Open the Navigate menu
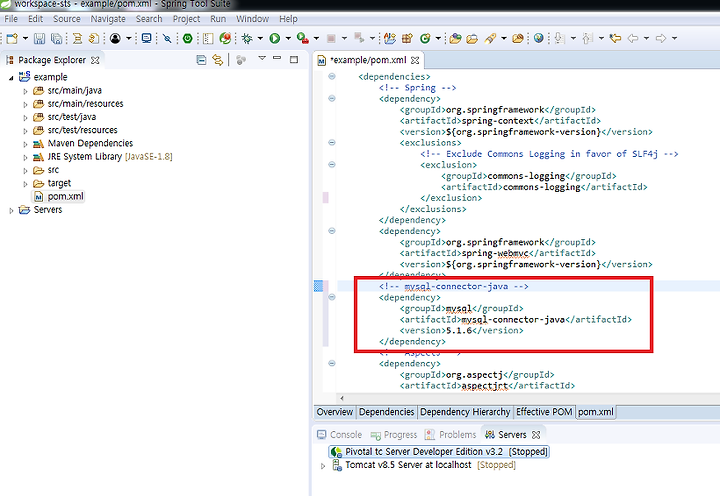 click(108, 19)
